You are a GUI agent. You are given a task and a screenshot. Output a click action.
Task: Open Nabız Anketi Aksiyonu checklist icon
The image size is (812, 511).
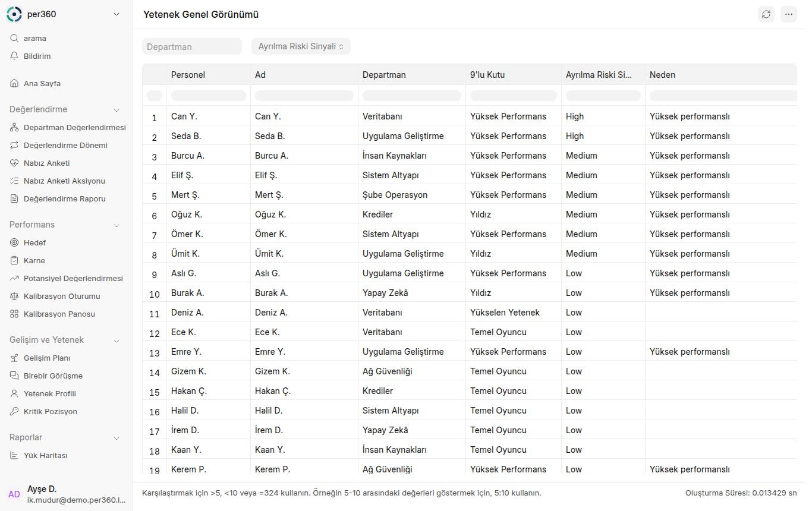coord(14,181)
